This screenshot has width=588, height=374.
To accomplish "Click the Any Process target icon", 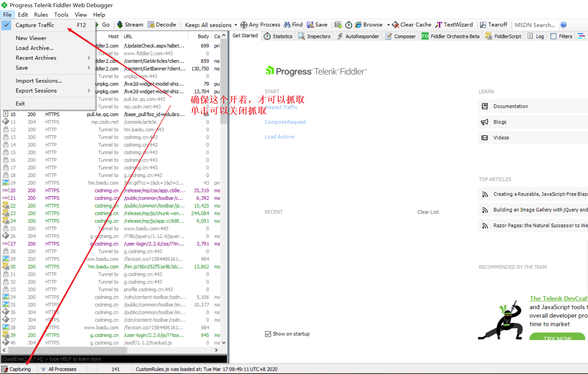I will tap(244, 25).
